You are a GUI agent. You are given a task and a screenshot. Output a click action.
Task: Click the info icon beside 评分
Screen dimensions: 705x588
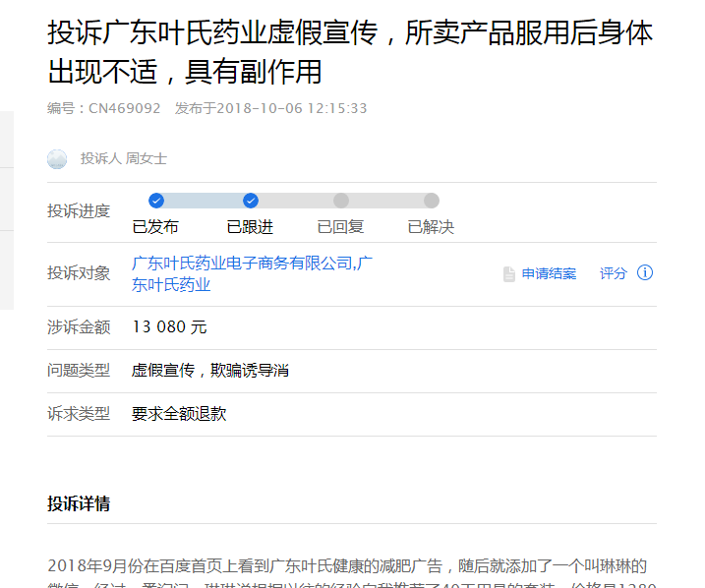(645, 272)
